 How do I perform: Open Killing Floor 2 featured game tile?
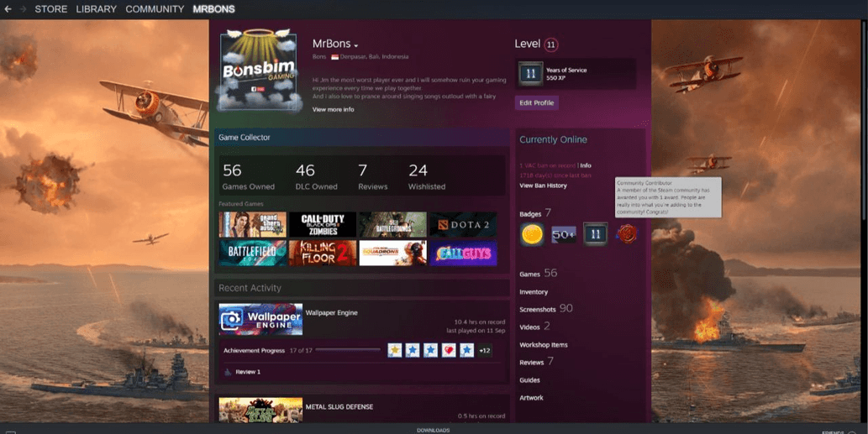coord(323,254)
